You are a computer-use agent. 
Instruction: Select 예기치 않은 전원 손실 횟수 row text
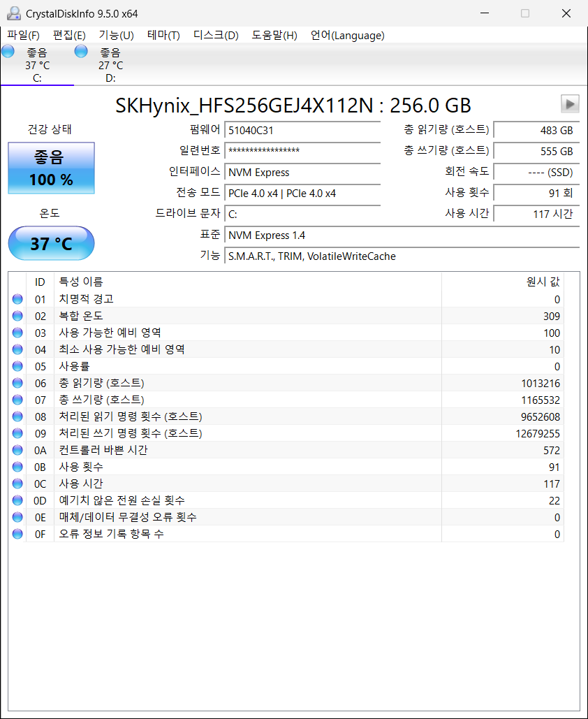coord(122,500)
